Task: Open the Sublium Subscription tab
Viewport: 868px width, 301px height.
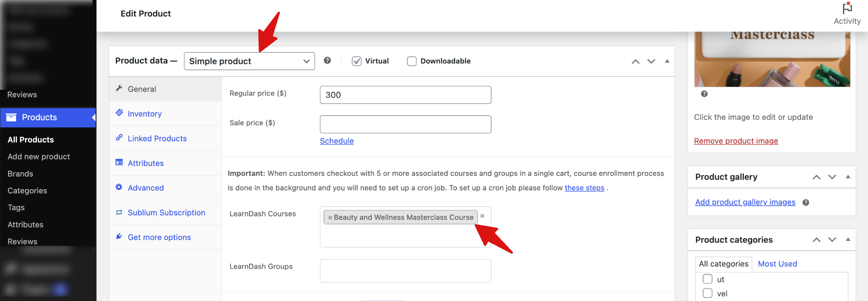Action: 165,212
